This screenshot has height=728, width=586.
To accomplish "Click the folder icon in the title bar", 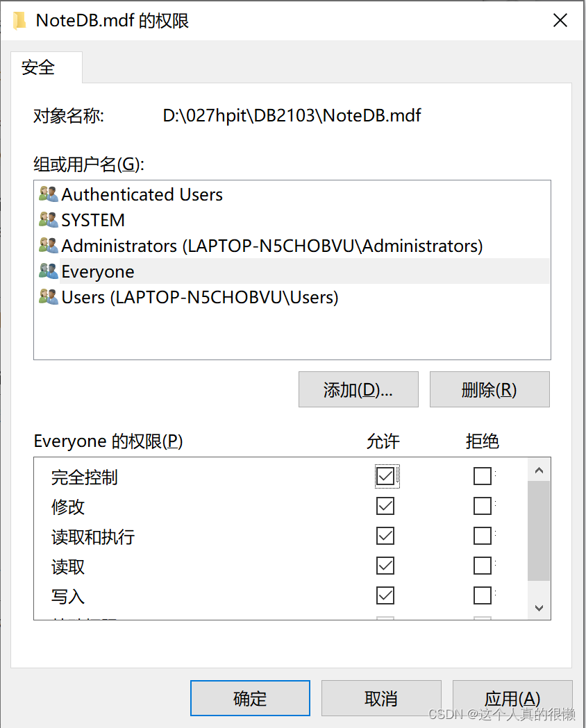I will (x=19, y=20).
